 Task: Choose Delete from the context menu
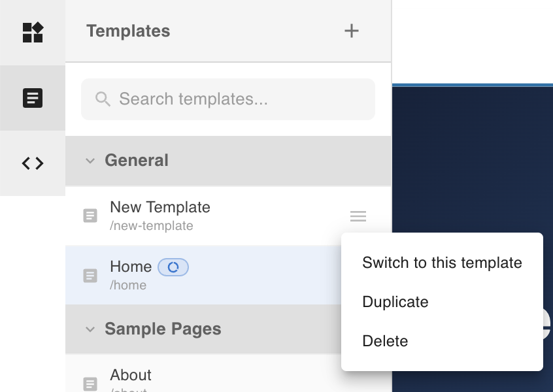[385, 341]
